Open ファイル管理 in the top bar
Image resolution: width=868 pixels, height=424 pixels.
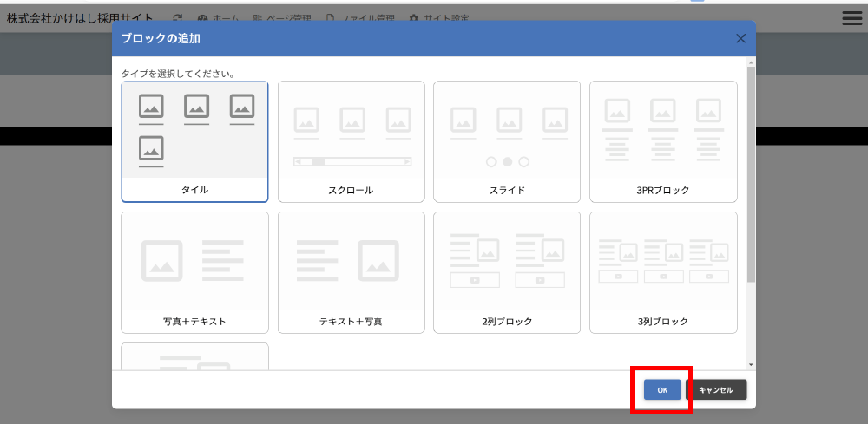pos(360,18)
